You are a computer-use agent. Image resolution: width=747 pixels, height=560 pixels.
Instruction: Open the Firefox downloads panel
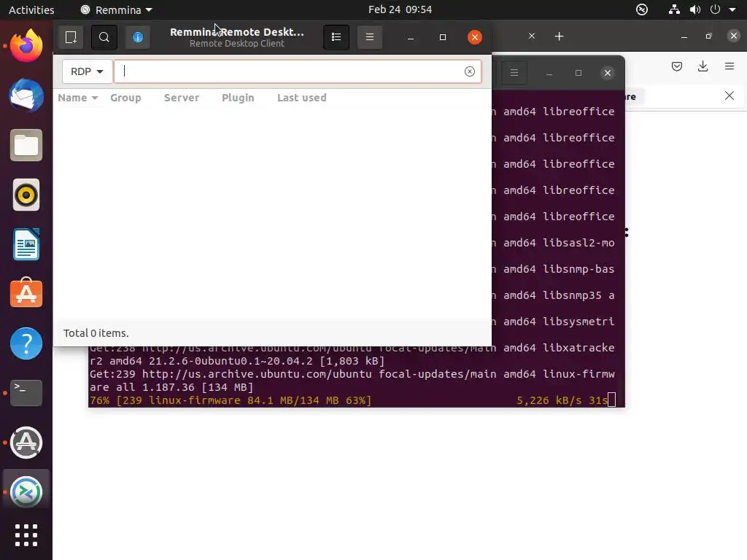tap(703, 66)
